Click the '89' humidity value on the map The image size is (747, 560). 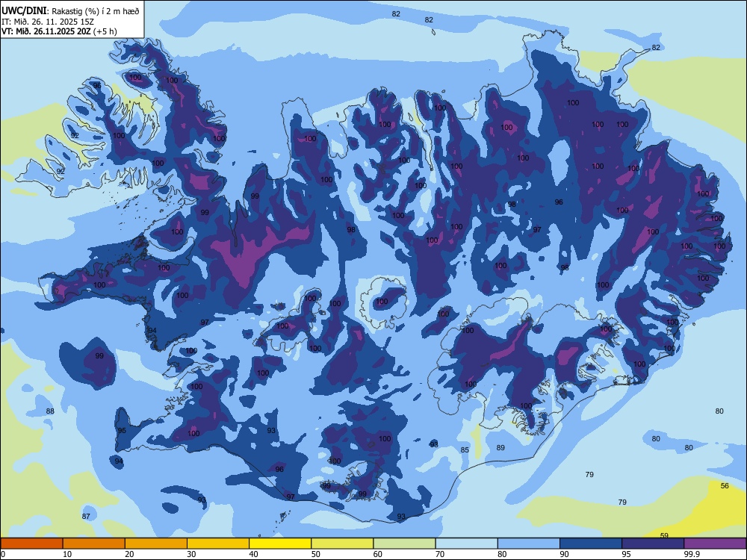click(x=500, y=447)
